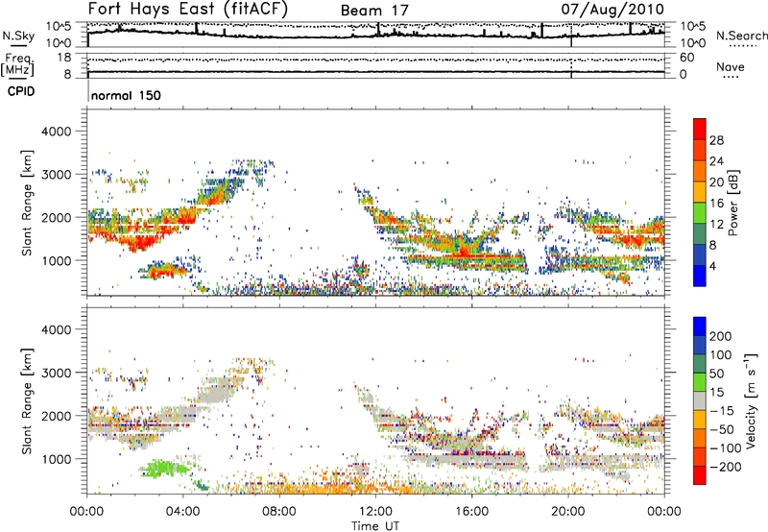Image resolution: width=768 pixels, height=532 pixels.
Task: Click the 'CPID' label
Action: [21, 91]
